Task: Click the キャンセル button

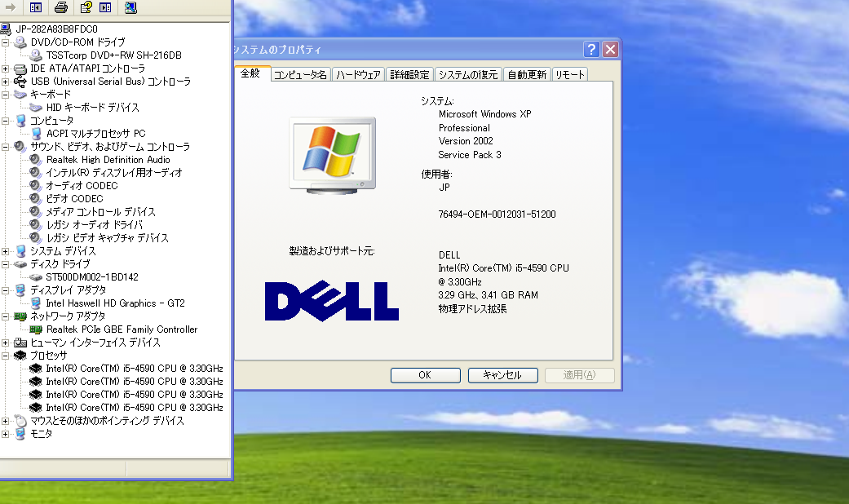Action: pos(502,375)
